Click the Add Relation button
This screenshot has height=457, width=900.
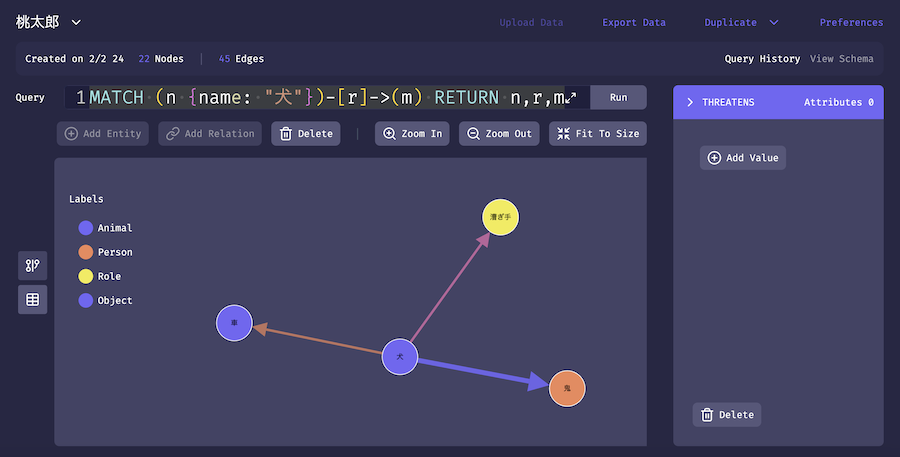pyautogui.click(x=210, y=134)
